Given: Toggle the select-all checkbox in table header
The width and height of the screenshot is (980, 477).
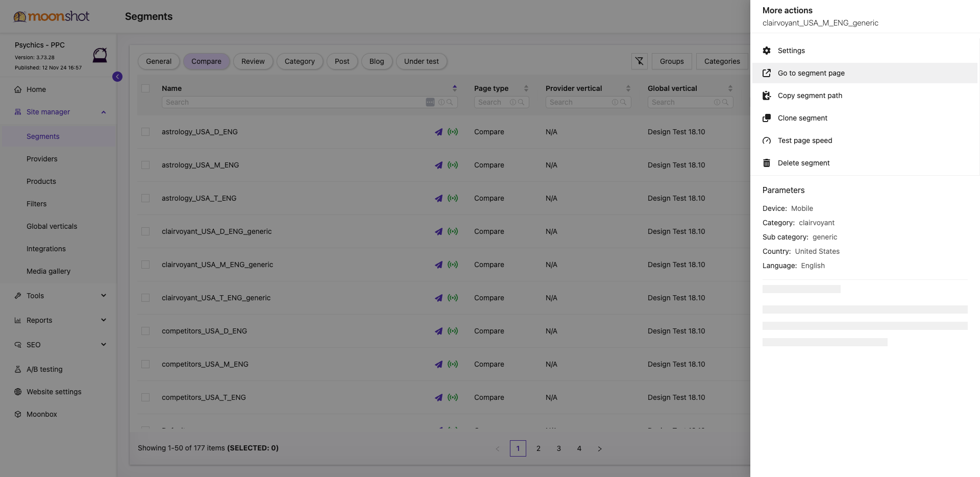Looking at the screenshot, I should (145, 88).
